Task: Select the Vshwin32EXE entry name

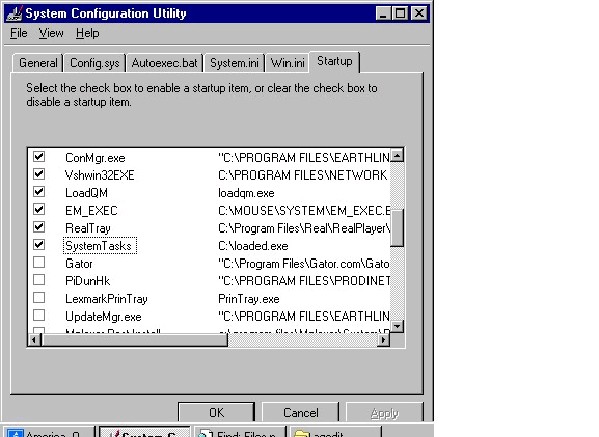Action: click(x=99, y=175)
